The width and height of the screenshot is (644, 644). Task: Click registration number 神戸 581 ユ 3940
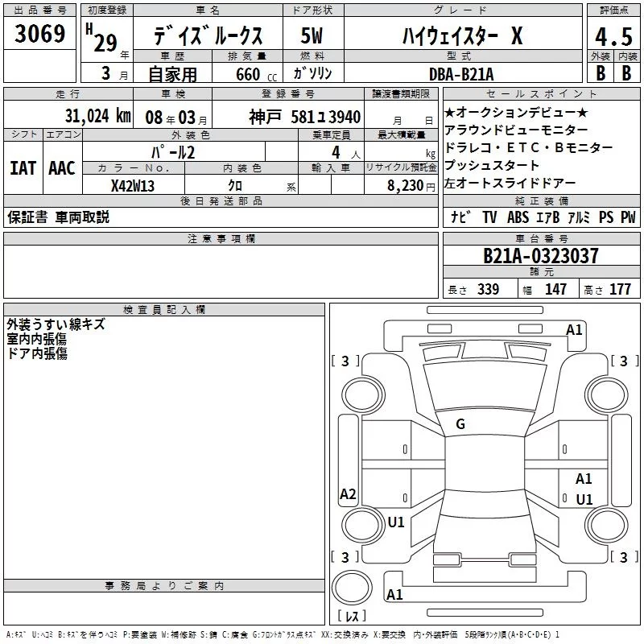(x=305, y=117)
